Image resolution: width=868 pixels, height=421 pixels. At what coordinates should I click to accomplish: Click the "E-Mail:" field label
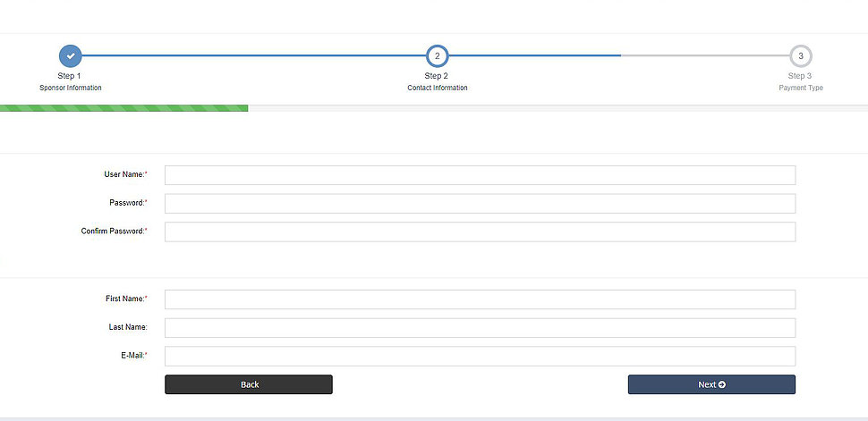pyautogui.click(x=133, y=356)
